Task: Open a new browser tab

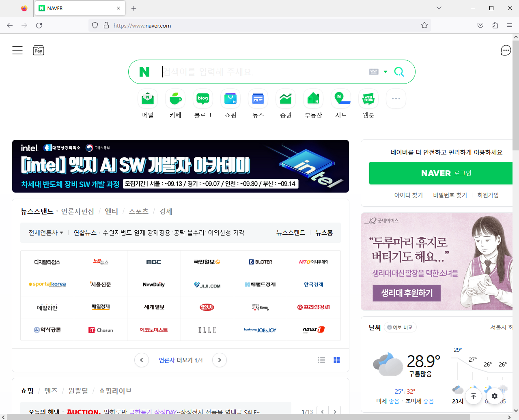Action: point(134,8)
